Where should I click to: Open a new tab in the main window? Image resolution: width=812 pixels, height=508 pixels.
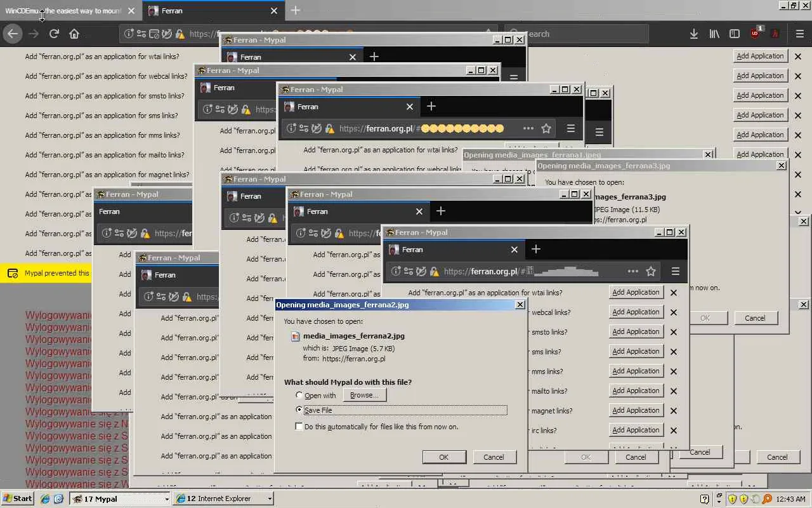295,10
